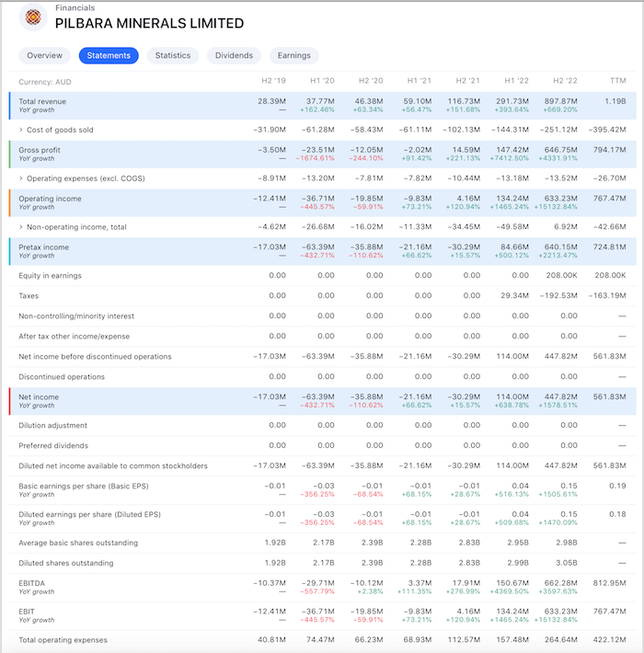Click H1 '20 gross profit growth −1674.61%
The height and width of the screenshot is (653, 644).
tap(316, 158)
